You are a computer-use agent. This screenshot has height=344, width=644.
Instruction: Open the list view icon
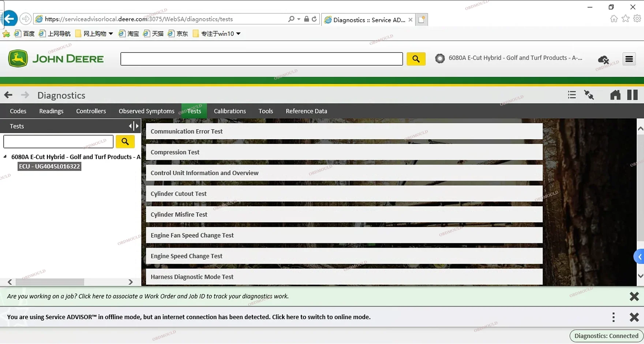[x=572, y=95]
